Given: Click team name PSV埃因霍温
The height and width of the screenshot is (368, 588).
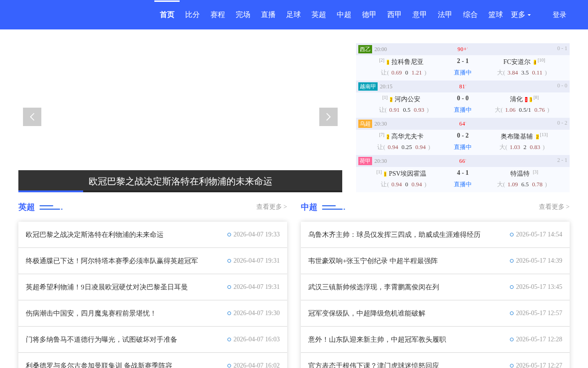Looking at the screenshot, I should [407, 174].
